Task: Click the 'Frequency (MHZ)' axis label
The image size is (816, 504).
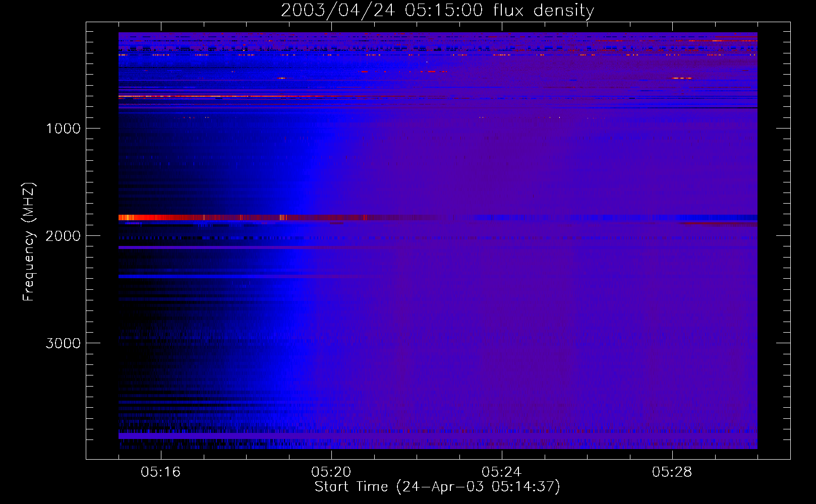Action: point(29,242)
